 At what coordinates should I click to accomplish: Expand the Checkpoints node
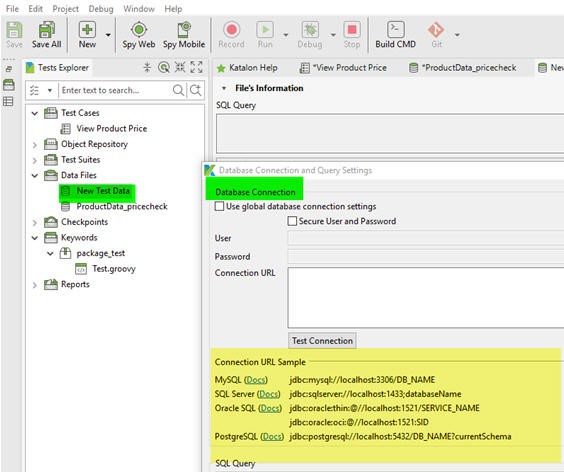point(35,223)
